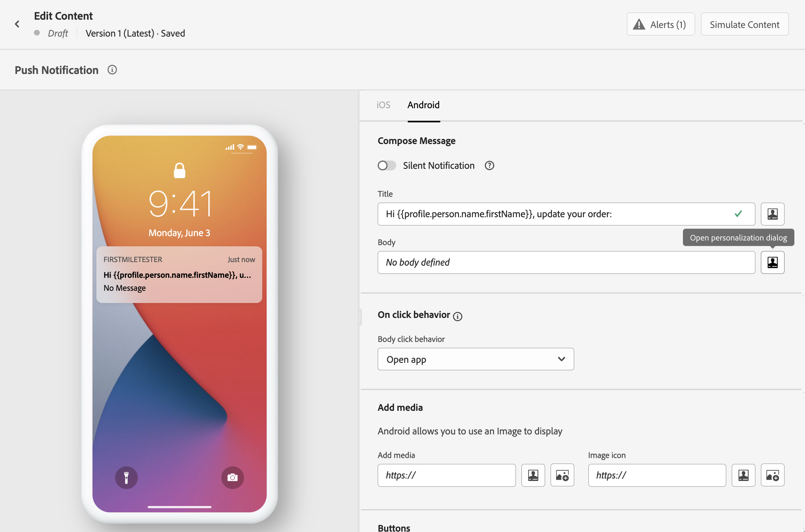
Task: Expand the Body click behavior dropdown
Action: [475, 359]
